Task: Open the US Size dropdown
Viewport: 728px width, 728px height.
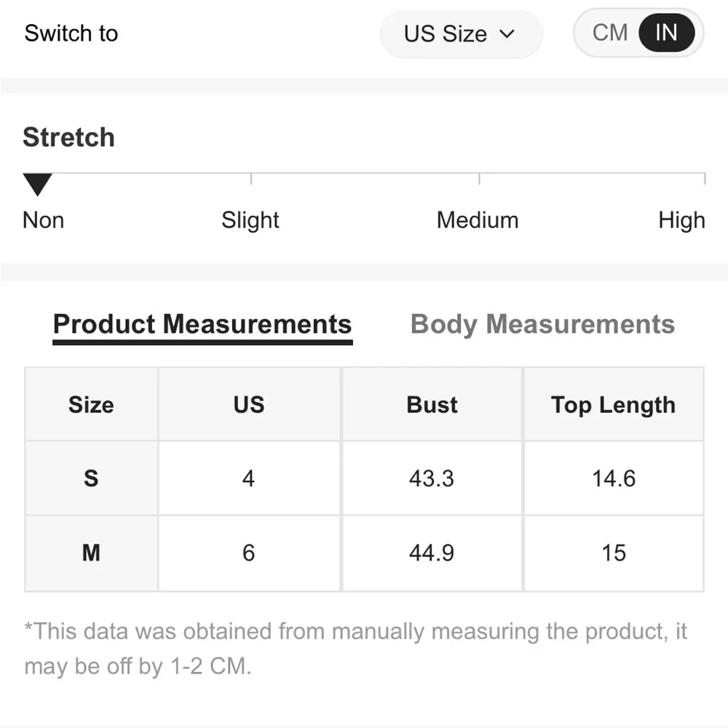Action: 460,33
